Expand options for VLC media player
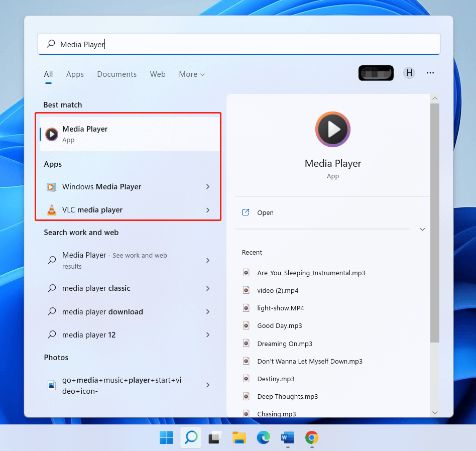This screenshot has height=451, width=476. [x=207, y=210]
